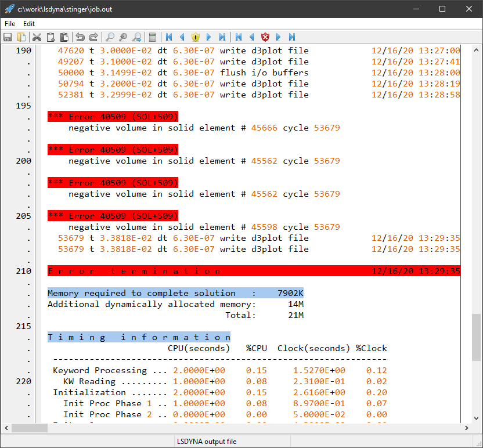
Task: Click the 'Clock(seconds)' column header
Action: (x=313, y=348)
